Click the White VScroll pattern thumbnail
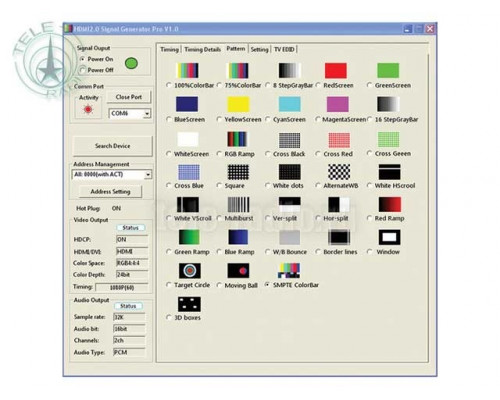The height and width of the screenshot is (400, 500). point(188,204)
